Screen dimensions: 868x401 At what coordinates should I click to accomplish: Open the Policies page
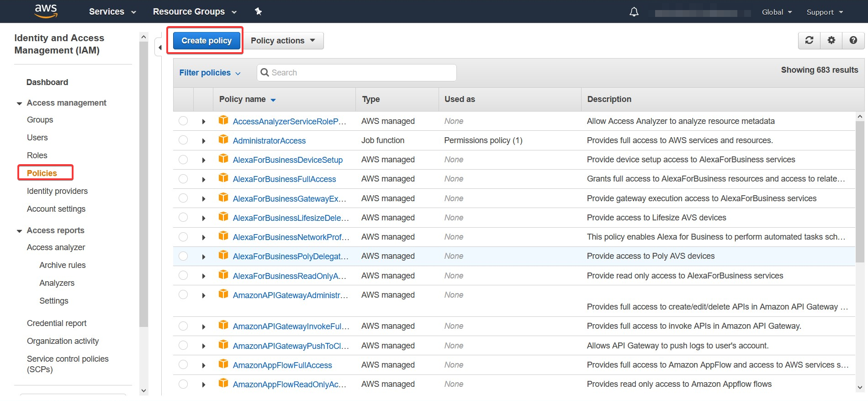click(42, 173)
